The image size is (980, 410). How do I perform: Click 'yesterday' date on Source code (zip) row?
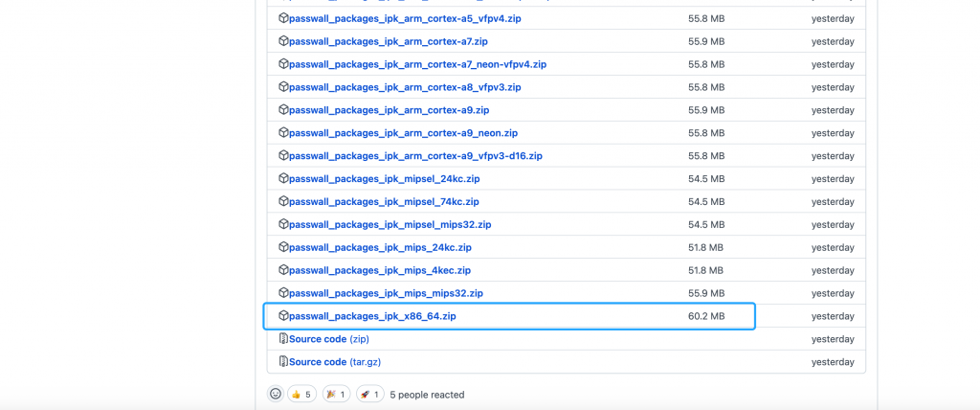[x=833, y=339]
